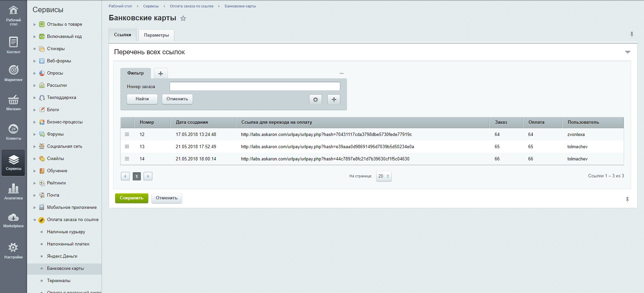Click page number 1 button

(x=137, y=176)
